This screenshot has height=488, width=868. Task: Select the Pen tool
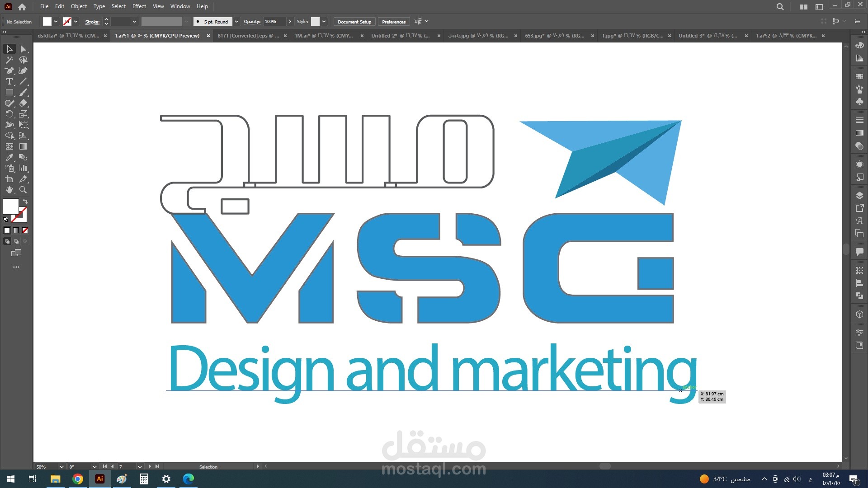click(9, 70)
